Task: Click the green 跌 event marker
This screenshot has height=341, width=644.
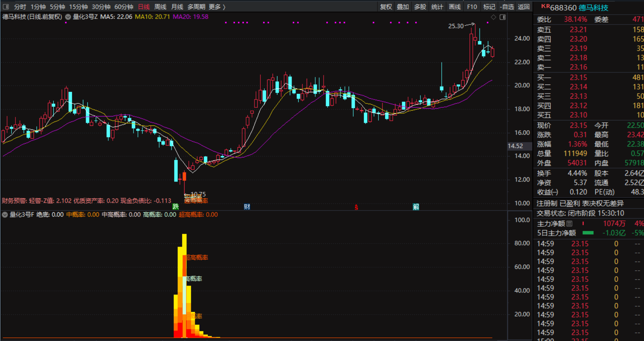Action: pos(175,206)
